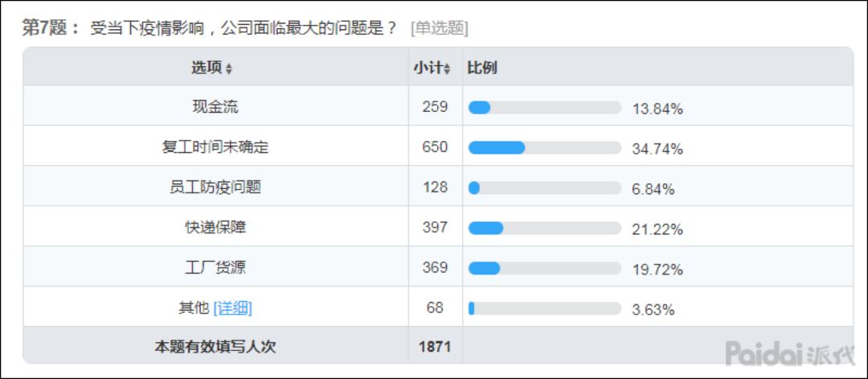The width and height of the screenshot is (868, 379).
Task: Select the 复工时间未确定 option row
Action: tap(215, 148)
